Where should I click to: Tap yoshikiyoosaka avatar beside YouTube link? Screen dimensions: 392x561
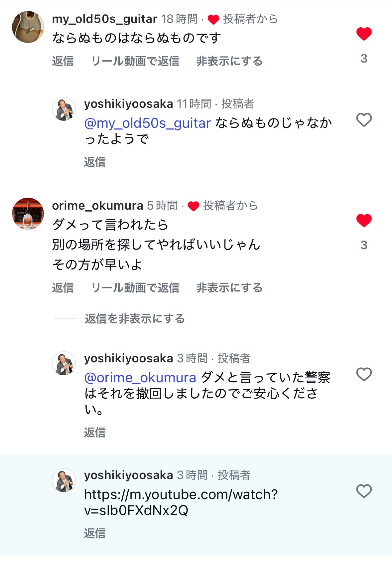(x=64, y=480)
